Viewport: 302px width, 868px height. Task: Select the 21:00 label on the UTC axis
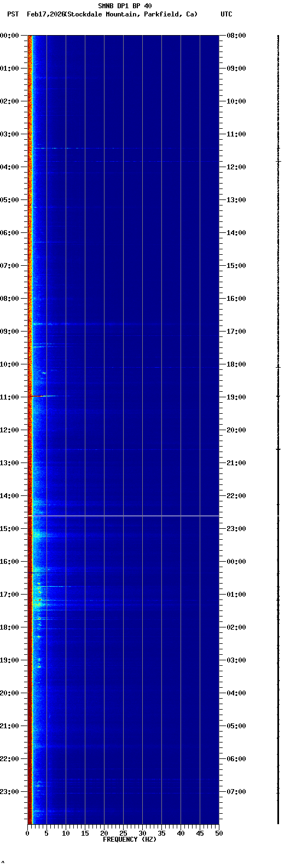point(236,463)
